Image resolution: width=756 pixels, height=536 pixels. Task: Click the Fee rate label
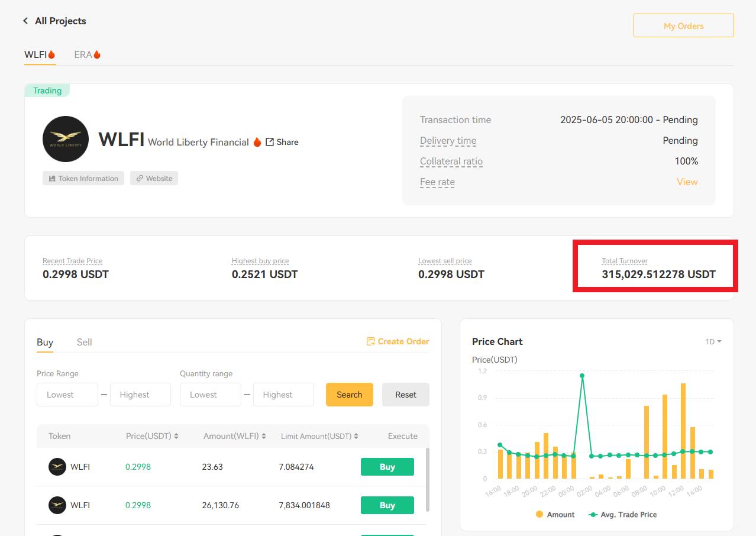click(x=437, y=182)
